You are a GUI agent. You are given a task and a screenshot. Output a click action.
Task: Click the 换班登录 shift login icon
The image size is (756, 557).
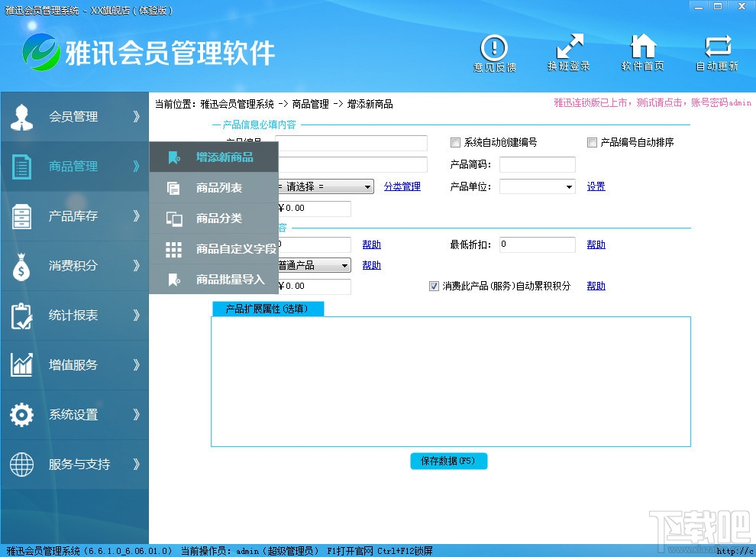(x=568, y=52)
